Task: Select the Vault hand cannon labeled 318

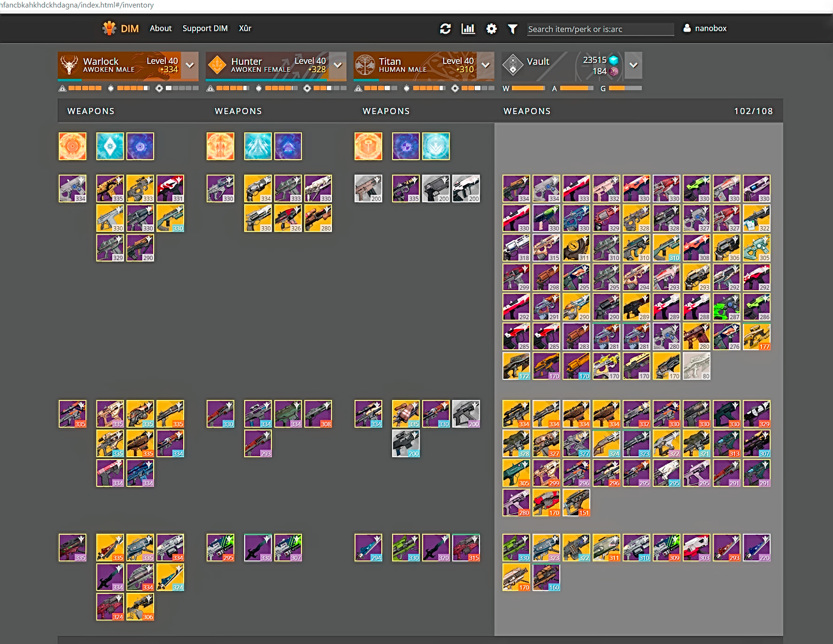Action: (x=516, y=248)
